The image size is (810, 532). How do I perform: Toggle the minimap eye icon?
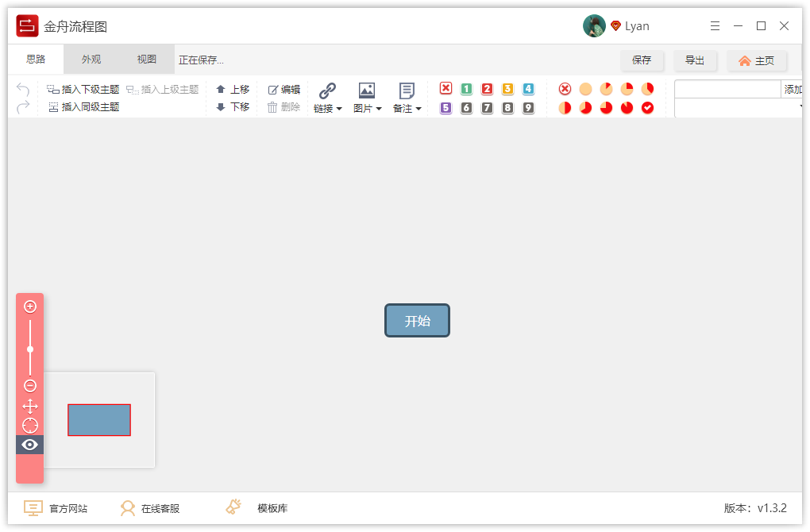pyautogui.click(x=29, y=445)
